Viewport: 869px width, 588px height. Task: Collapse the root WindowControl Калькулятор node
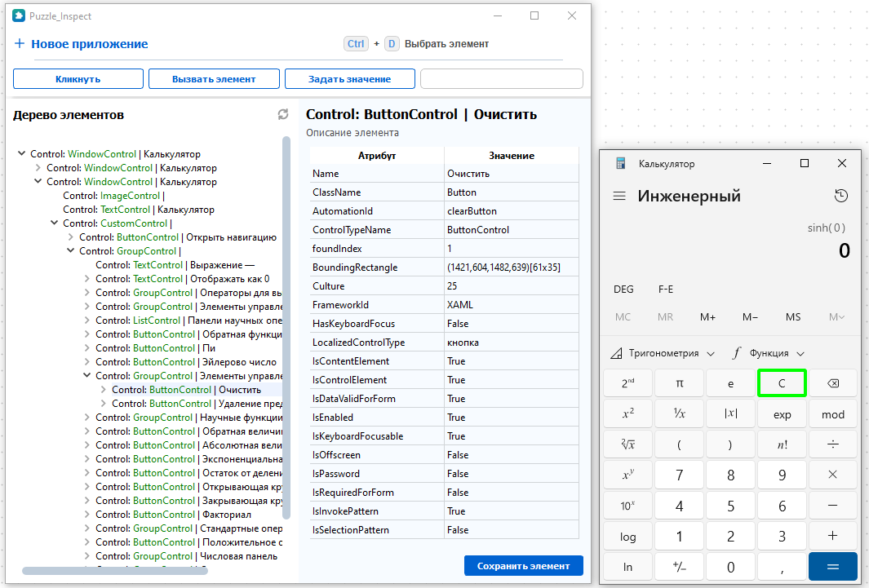click(21, 153)
